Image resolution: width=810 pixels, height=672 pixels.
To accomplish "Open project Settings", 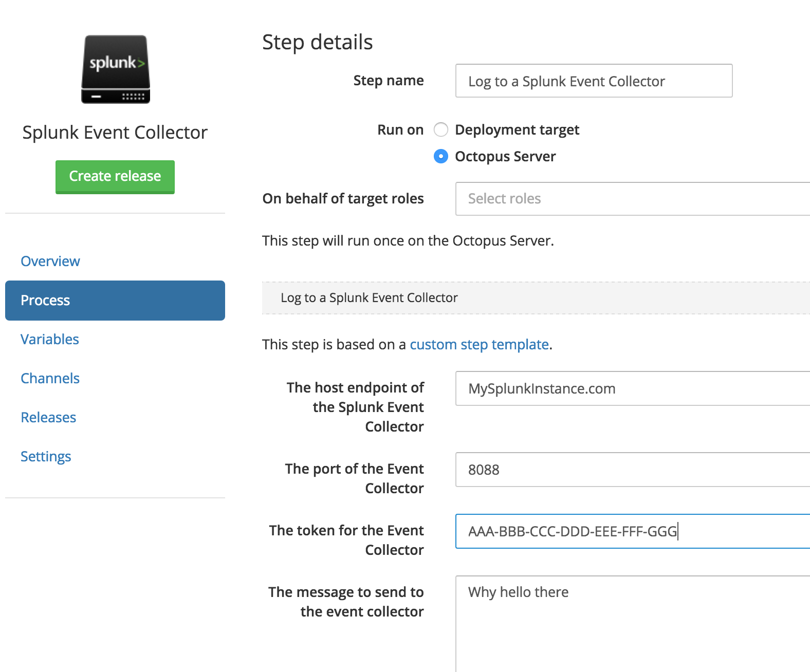I will click(46, 456).
